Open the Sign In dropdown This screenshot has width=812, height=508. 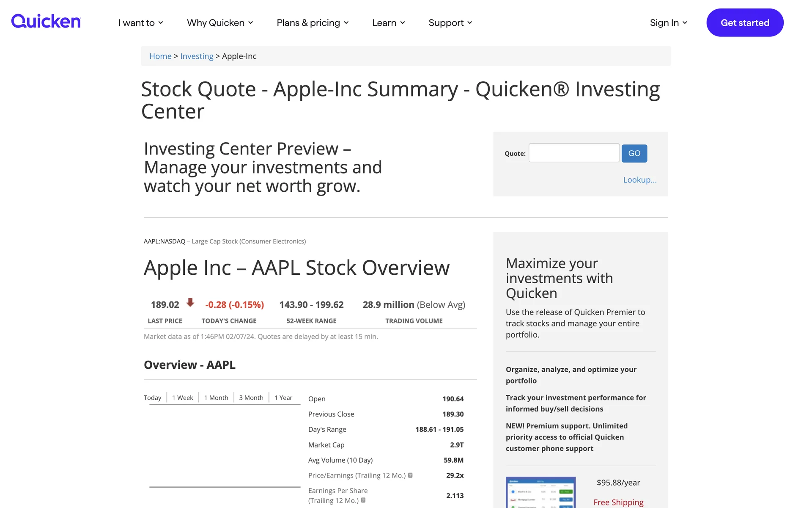click(x=668, y=23)
